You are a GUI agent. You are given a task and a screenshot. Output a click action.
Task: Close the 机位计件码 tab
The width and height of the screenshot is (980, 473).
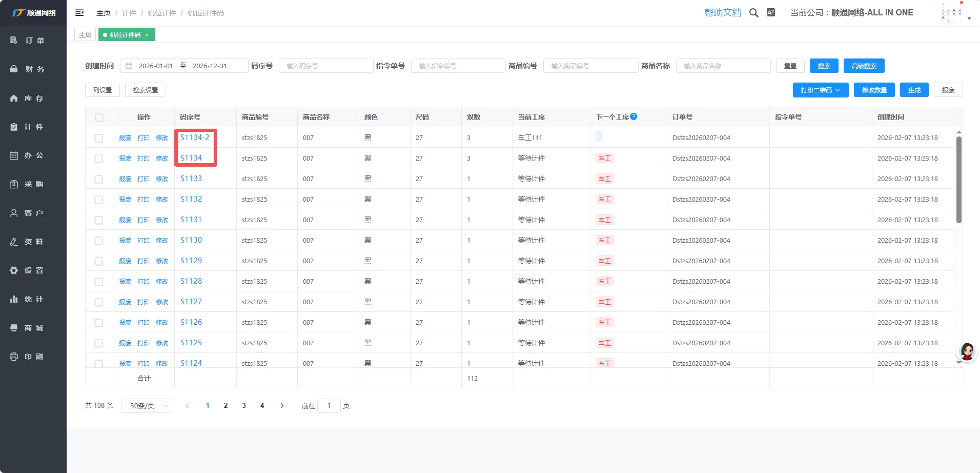click(x=147, y=35)
